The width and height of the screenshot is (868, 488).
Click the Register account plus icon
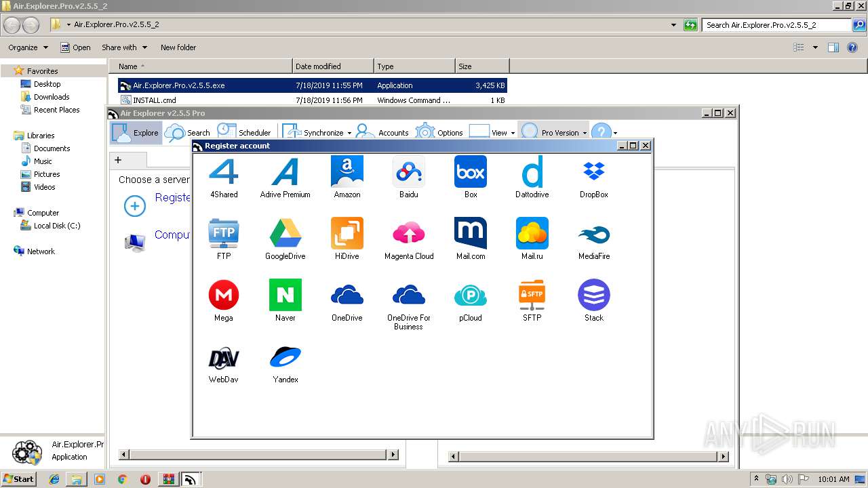(x=135, y=207)
